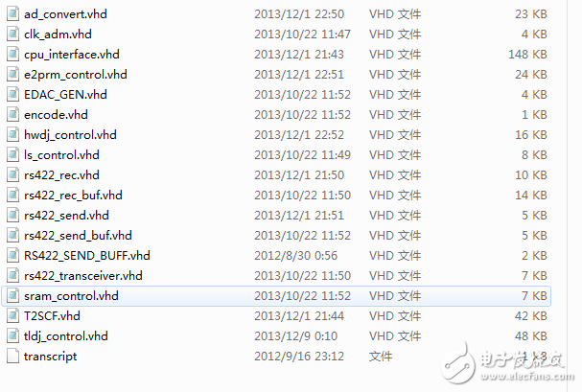Click the 148 KB size of cpu_interface.vhd
Image resolution: width=582 pixels, height=392 pixels.
coord(527,55)
